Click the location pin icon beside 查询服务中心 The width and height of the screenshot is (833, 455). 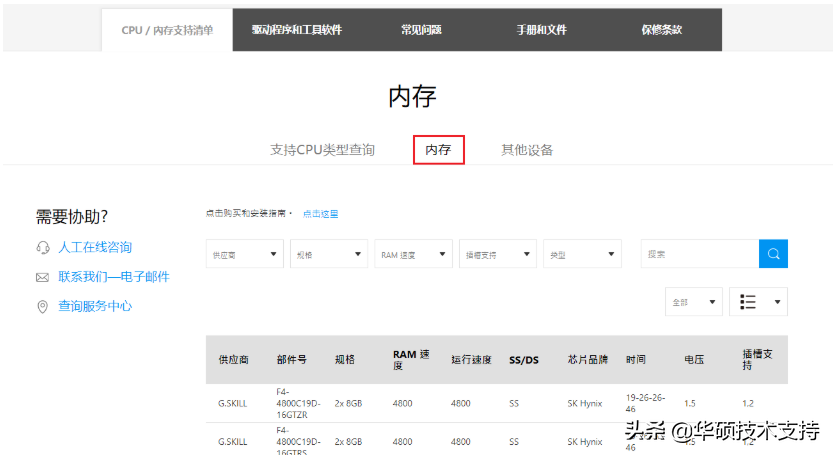[x=42, y=307]
